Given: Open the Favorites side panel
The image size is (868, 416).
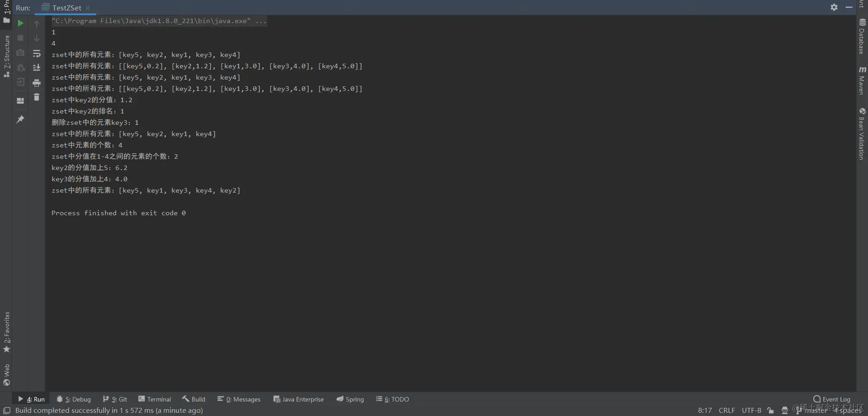Looking at the screenshot, I should 6,332.
